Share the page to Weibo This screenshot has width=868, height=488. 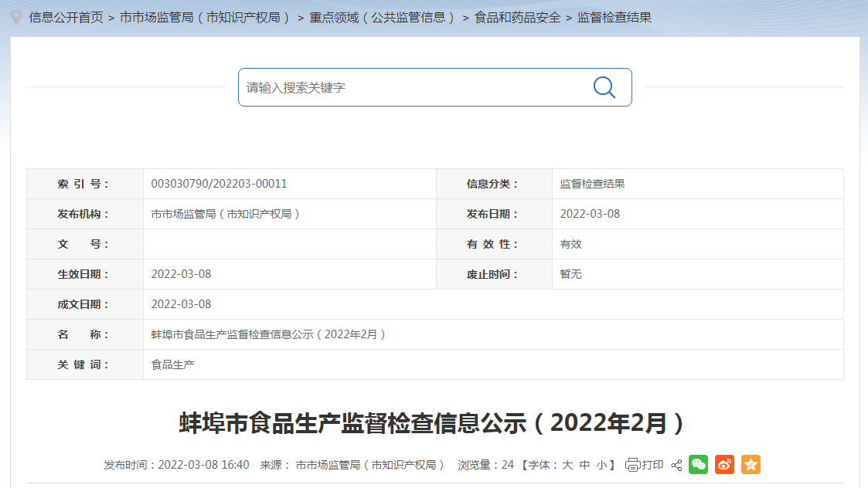coord(725,464)
